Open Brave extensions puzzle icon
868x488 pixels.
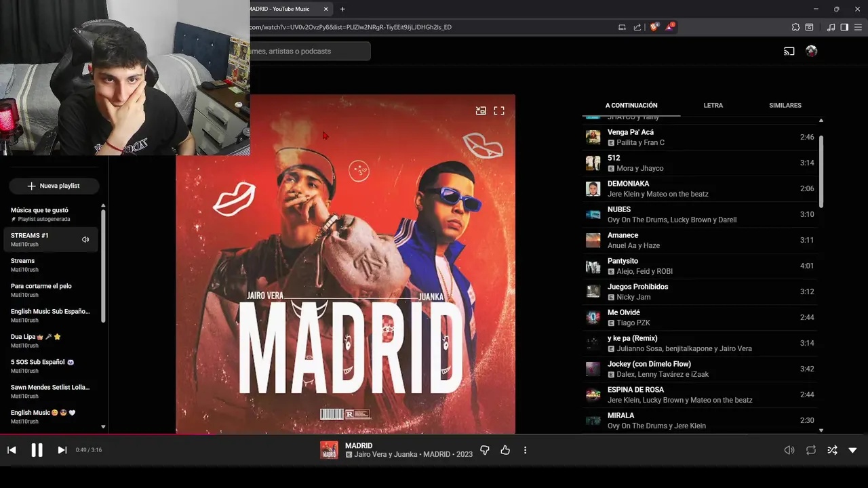pyautogui.click(x=795, y=27)
